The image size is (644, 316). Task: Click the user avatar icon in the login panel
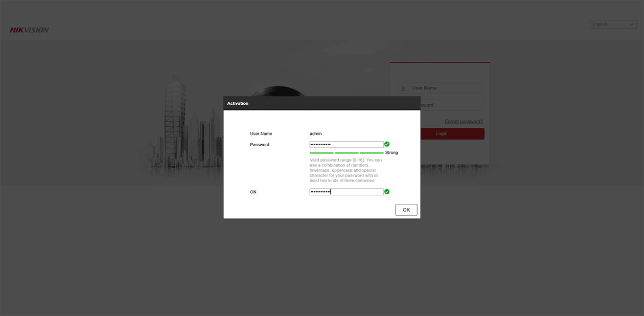click(x=404, y=88)
